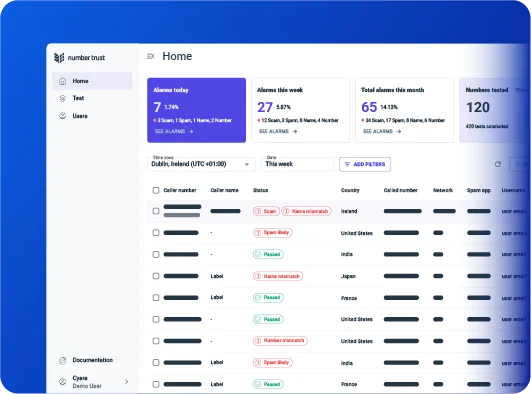Click the Number mismatch badge
This screenshot has height=394, width=531.
[280, 341]
